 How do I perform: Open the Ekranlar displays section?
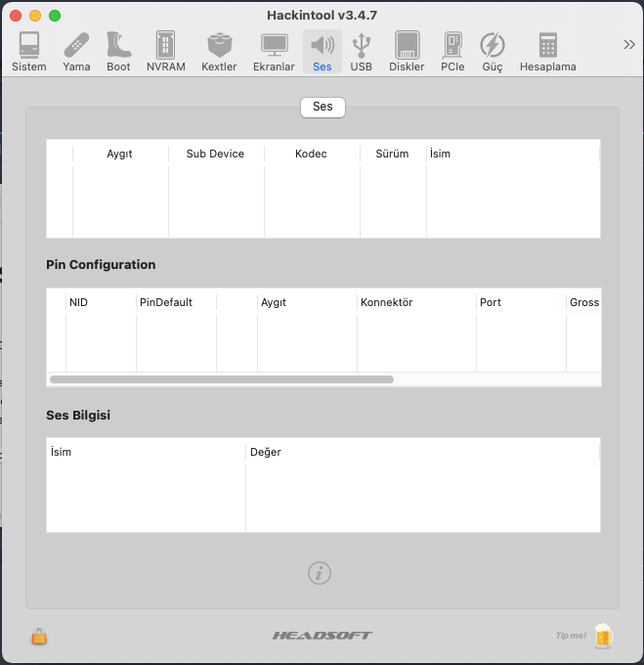[x=274, y=51]
